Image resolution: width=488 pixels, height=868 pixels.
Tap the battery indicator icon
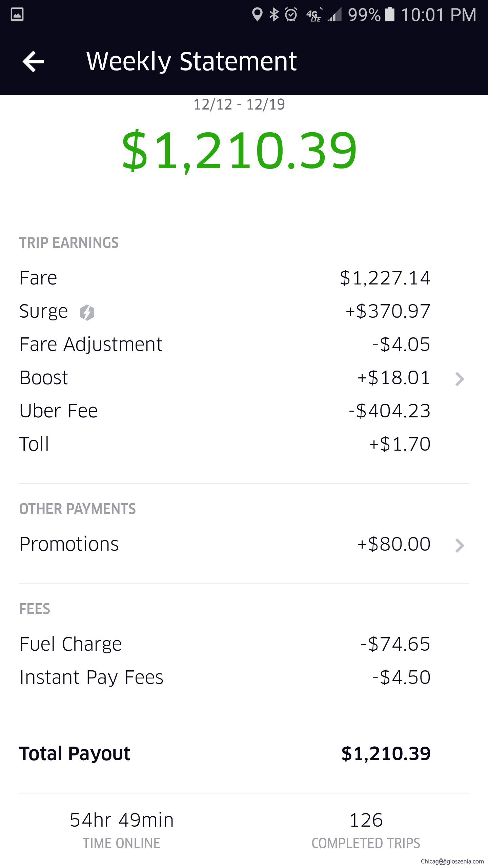tap(390, 15)
